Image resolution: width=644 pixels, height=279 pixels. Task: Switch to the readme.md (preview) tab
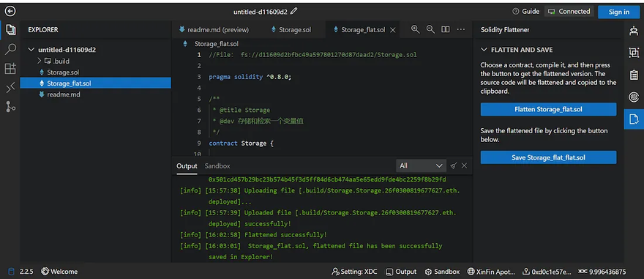[x=214, y=29]
